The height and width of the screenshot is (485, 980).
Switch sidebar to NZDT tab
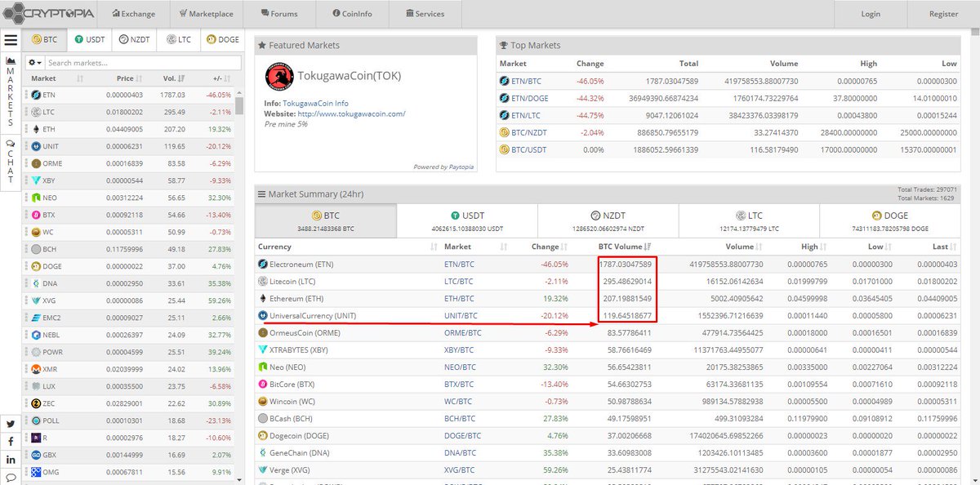134,39
